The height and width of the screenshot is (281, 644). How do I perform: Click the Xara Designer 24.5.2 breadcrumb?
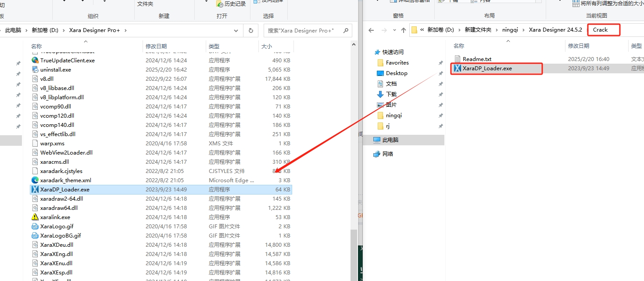tap(555, 30)
